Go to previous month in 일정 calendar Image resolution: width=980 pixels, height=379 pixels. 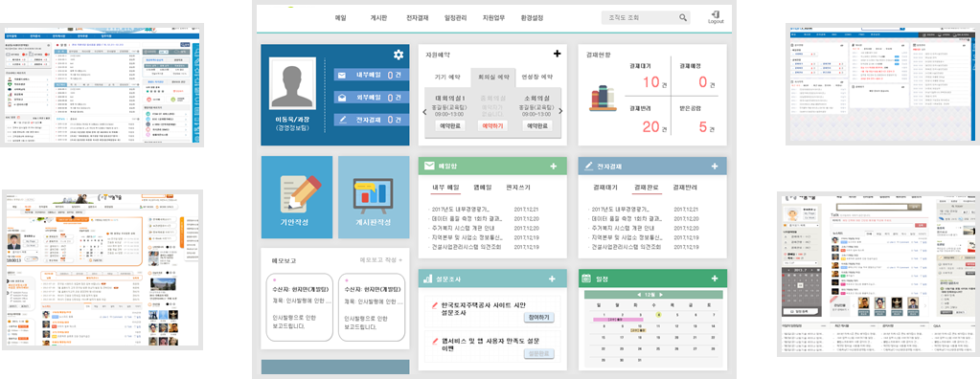click(x=639, y=294)
